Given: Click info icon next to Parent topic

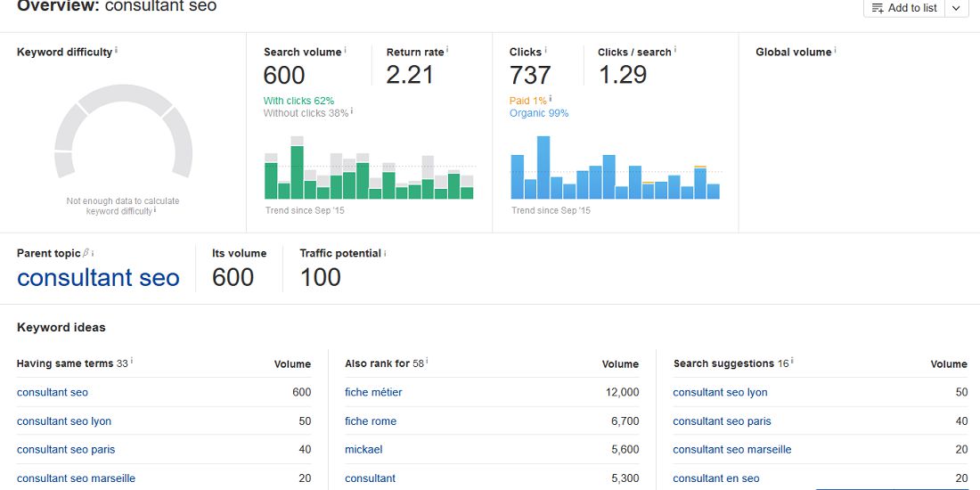Looking at the screenshot, I should click(93, 252).
